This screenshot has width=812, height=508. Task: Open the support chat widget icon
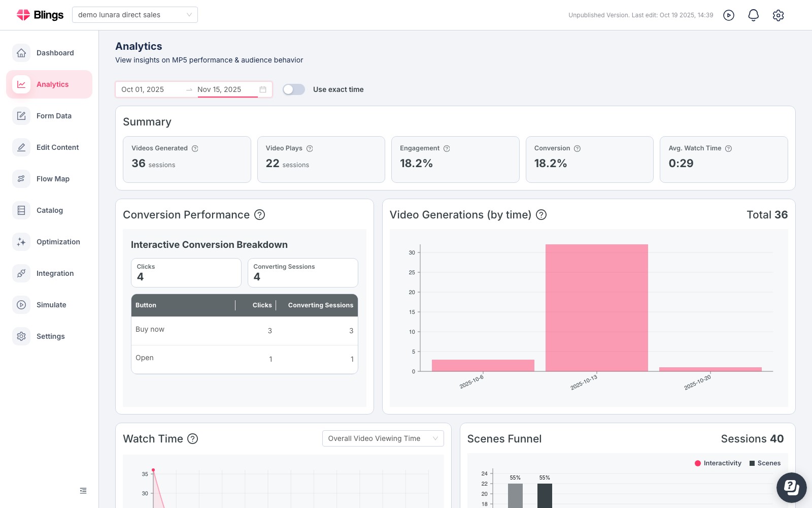click(x=791, y=488)
